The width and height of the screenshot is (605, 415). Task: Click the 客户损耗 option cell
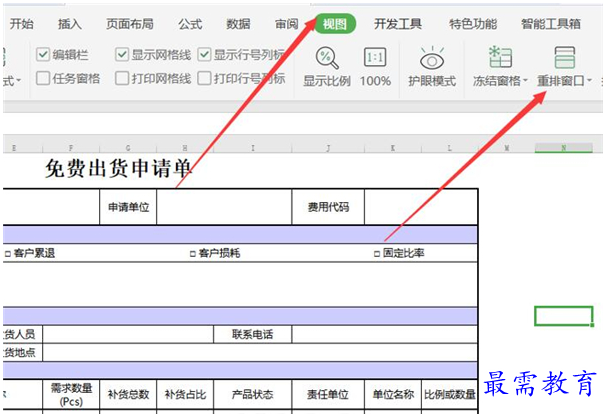click(215, 253)
